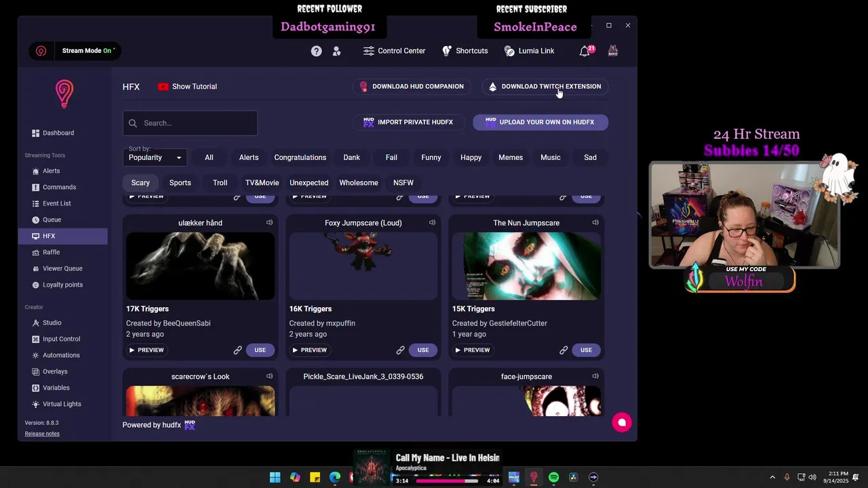
Task: Filter effects by Dank category
Action: pos(351,157)
